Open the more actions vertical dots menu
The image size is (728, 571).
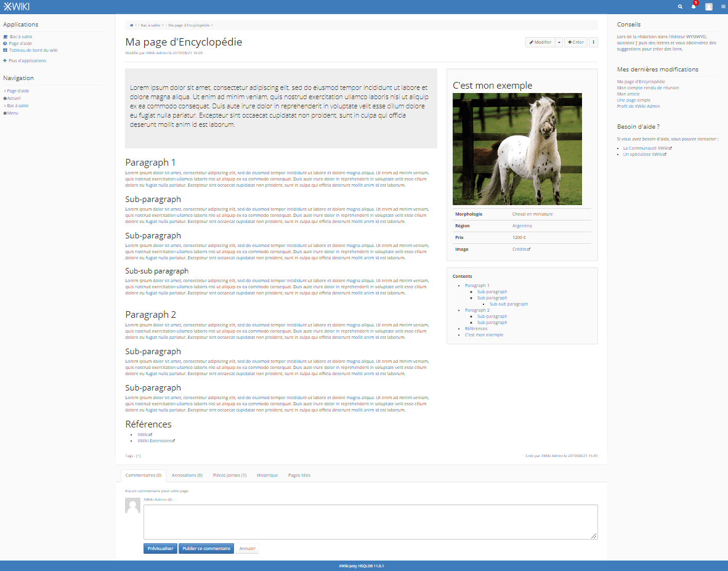[593, 43]
